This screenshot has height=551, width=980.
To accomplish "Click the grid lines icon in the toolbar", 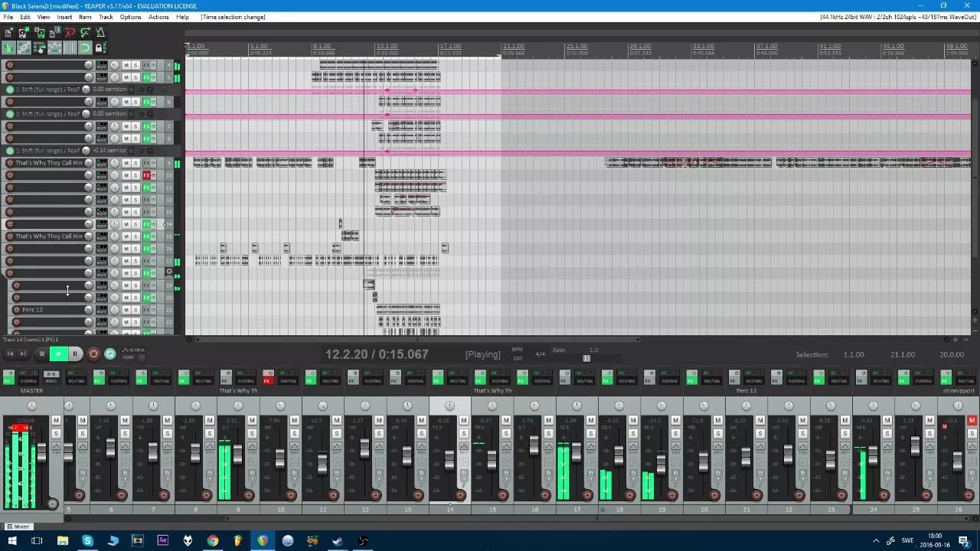I will click(x=70, y=48).
